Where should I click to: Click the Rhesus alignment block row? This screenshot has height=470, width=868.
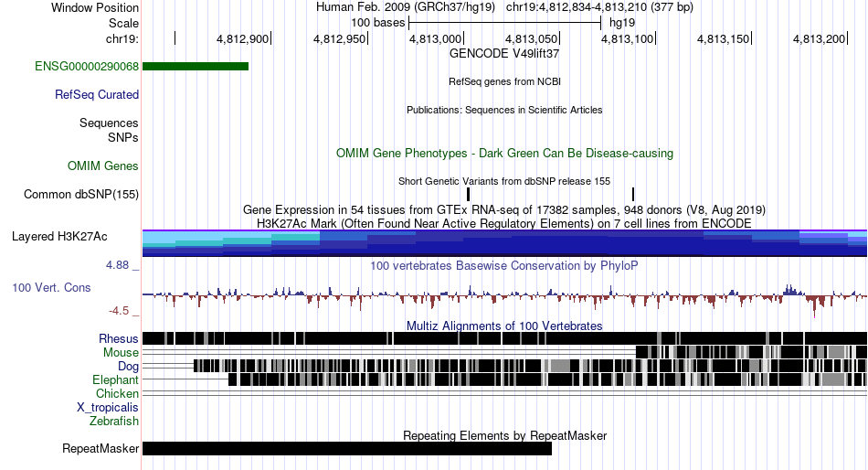pyautogui.click(x=504, y=338)
